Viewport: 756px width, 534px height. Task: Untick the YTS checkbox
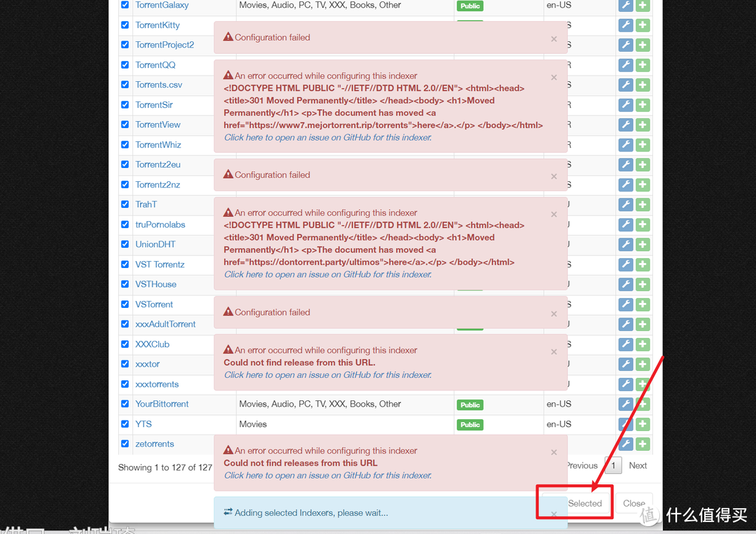pos(125,423)
